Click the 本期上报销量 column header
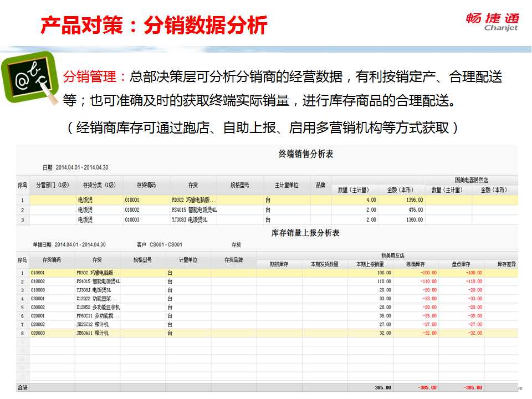The height and width of the screenshot is (399, 532). pos(370,264)
